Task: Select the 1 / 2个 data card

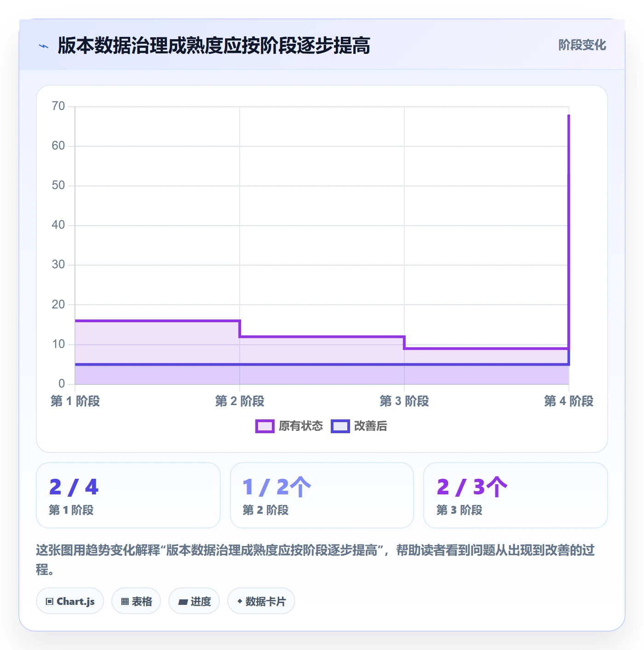Action: [x=322, y=495]
